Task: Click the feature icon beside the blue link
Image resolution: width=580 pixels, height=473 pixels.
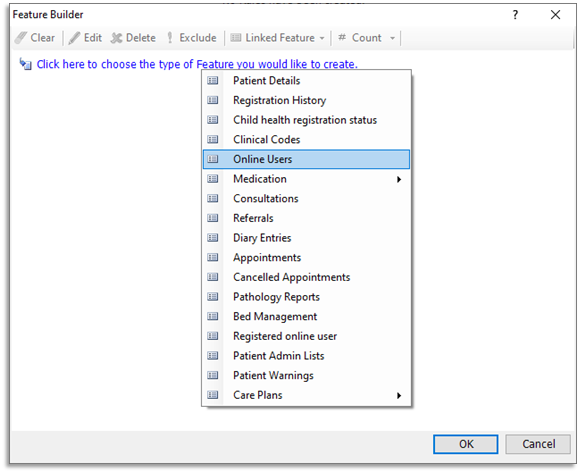Action: tap(26, 64)
